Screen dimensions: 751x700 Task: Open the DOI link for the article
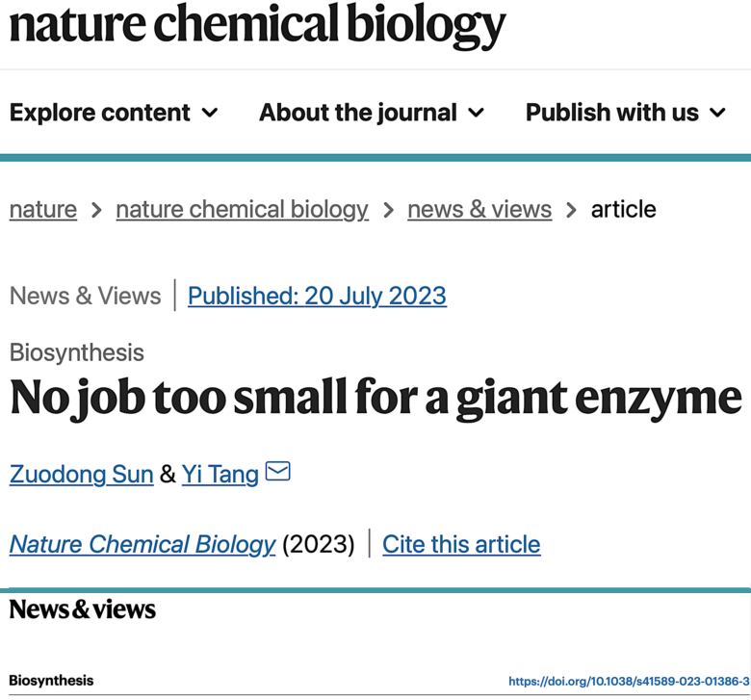click(629, 681)
